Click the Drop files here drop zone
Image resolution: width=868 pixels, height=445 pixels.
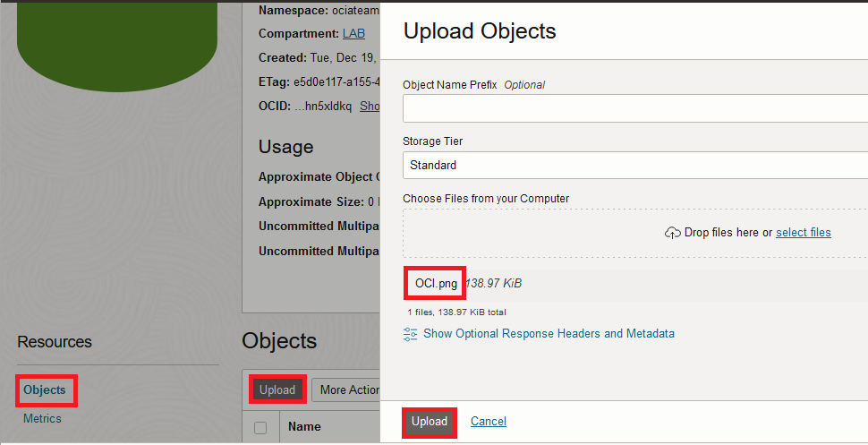(582, 233)
